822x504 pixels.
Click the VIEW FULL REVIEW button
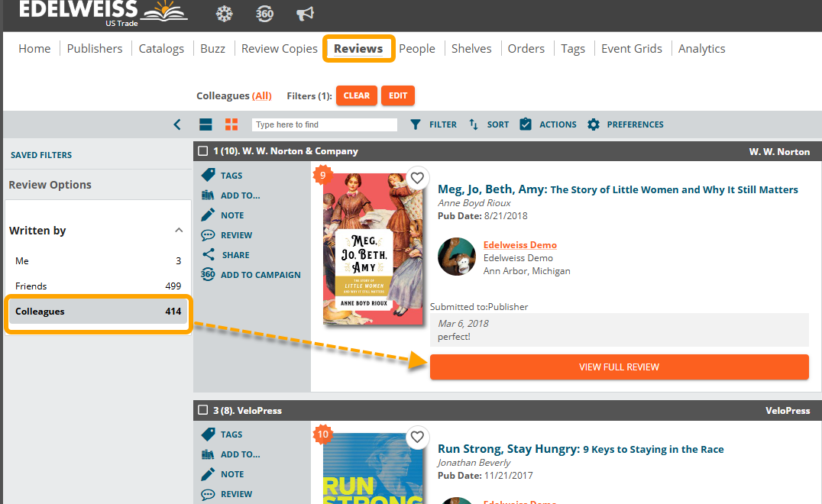[x=619, y=367]
